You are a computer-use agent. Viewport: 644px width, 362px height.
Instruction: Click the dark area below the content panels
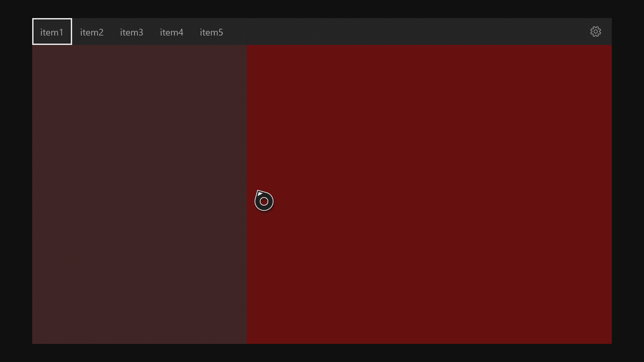pos(322,354)
